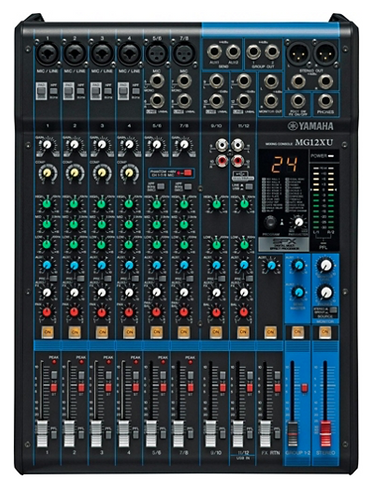Click the YAMAHA logo

[x=311, y=126]
